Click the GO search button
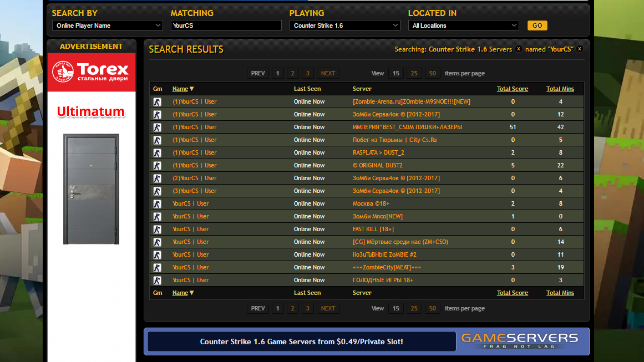The width and height of the screenshot is (644, 362). (537, 26)
